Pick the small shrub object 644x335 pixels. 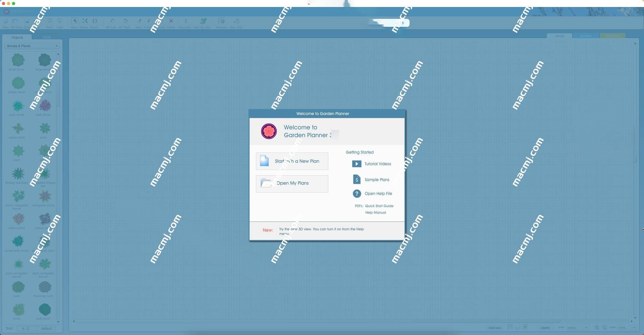pos(18,60)
